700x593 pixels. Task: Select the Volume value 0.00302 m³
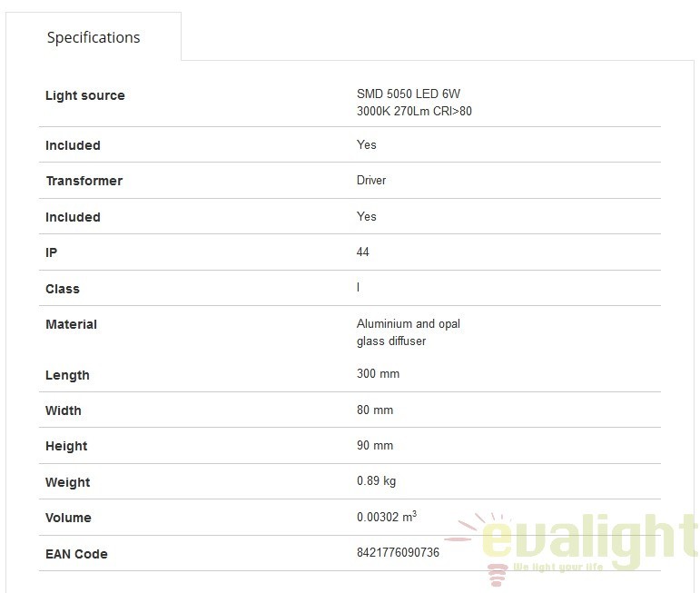coord(387,516)
